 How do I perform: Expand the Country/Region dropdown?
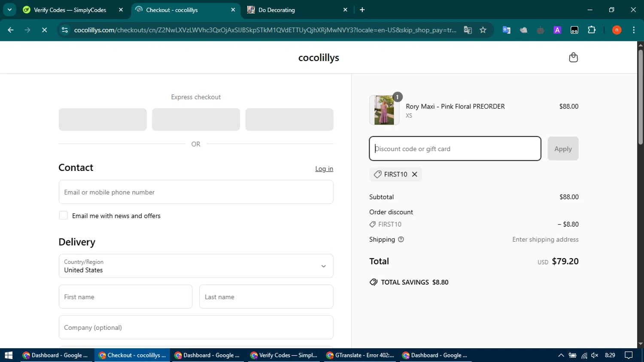(x=196, y=266)
